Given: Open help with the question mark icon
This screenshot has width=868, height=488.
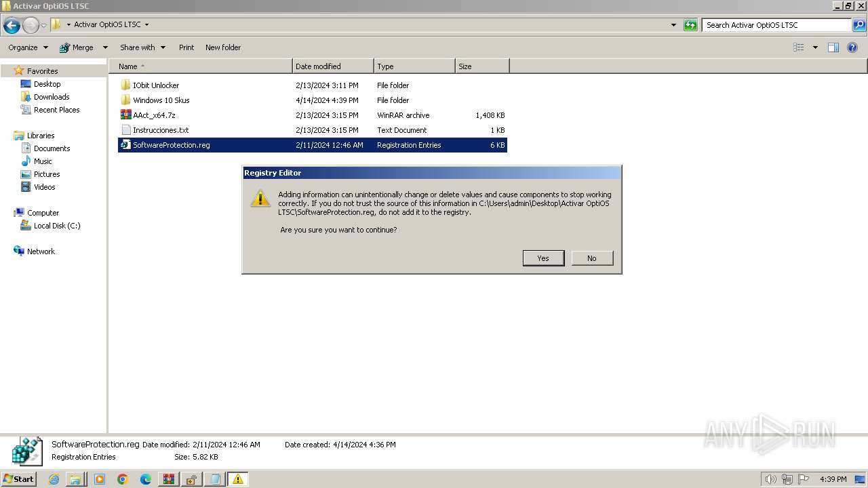Looking at the screenshot, I should pos(853,47).
